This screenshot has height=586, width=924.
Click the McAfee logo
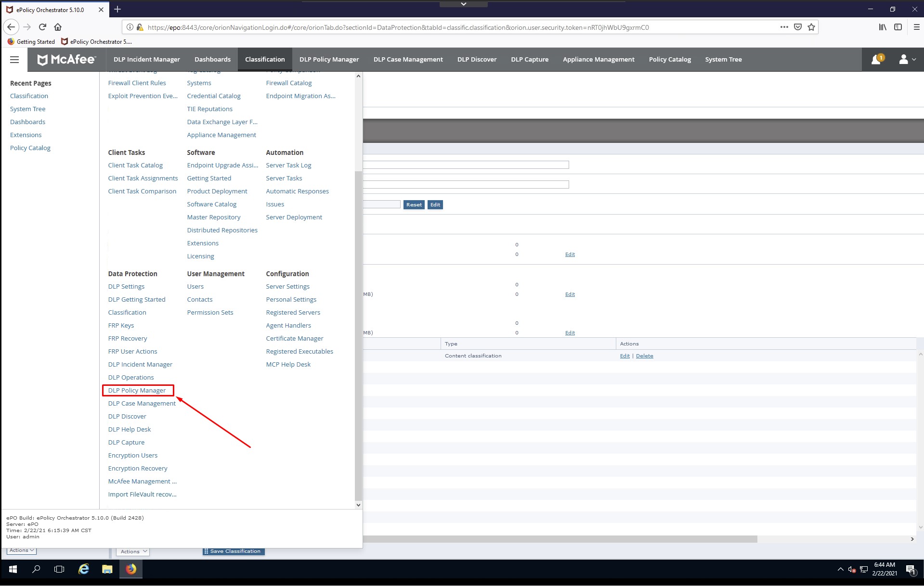[x=66, y=60]
